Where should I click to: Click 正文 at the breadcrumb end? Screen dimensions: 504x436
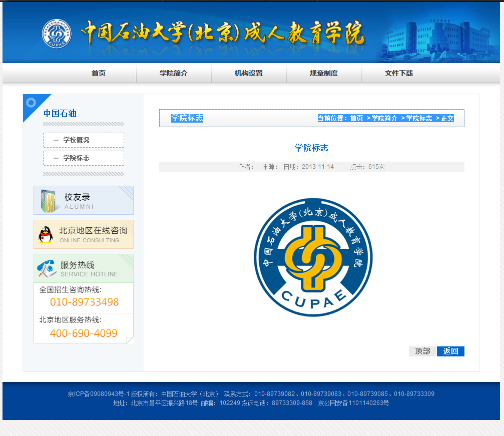tap(447, 118)
